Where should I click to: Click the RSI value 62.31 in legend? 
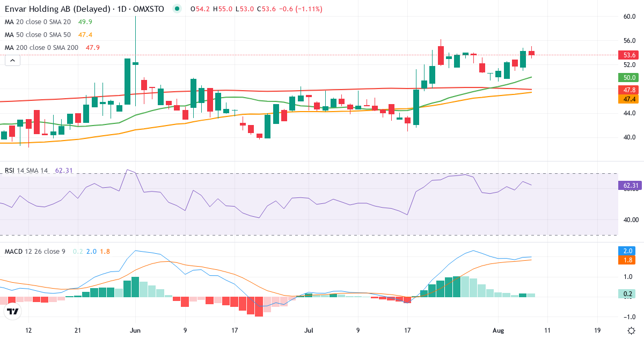coord(64,171)
